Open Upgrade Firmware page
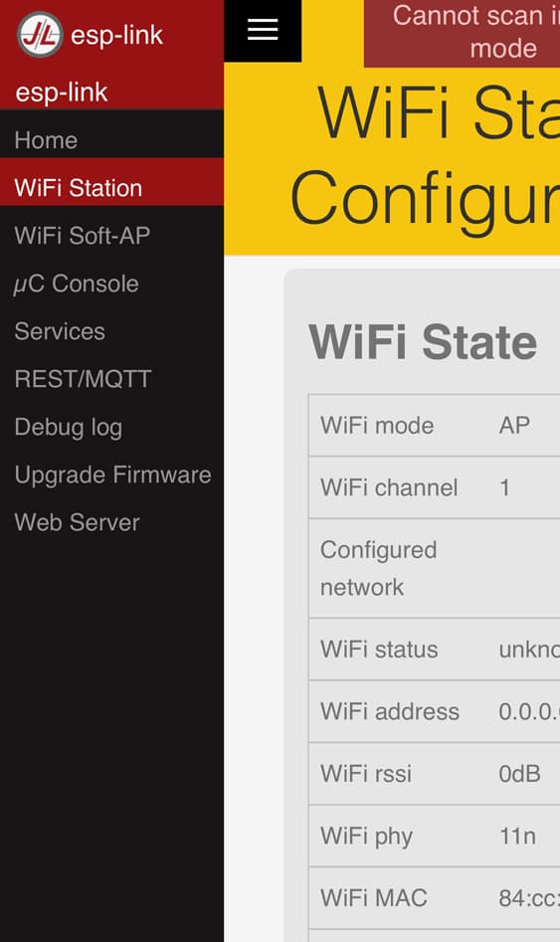This screenshot has width=560, height=942. click(111, 474)
